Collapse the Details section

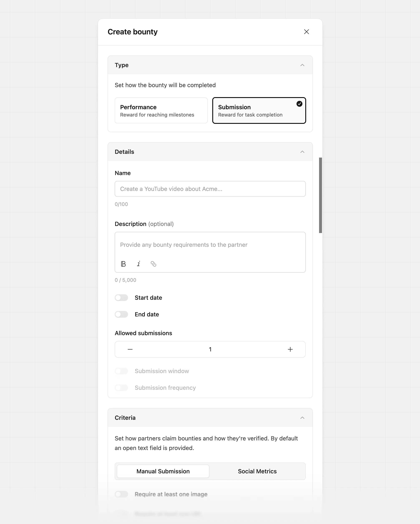click(302, 151)
